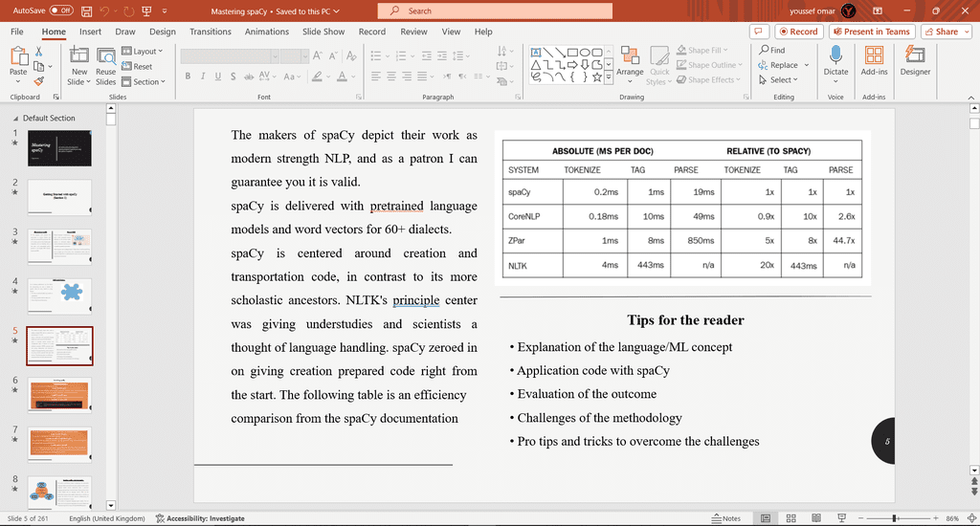Click the Reset slide button

pos(137,66)
